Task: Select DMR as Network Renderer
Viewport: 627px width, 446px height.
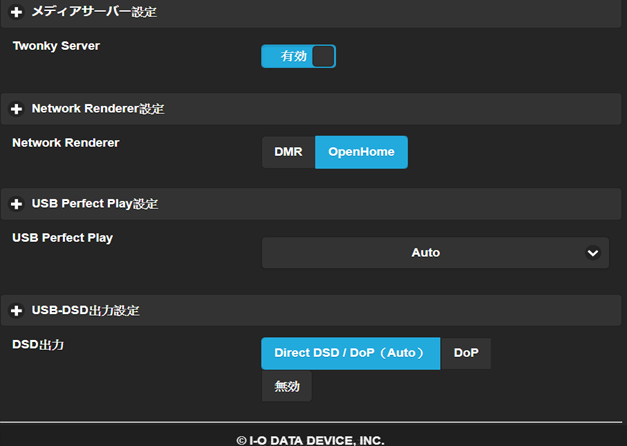Action: pyautogui.click(x=288, y=152)
